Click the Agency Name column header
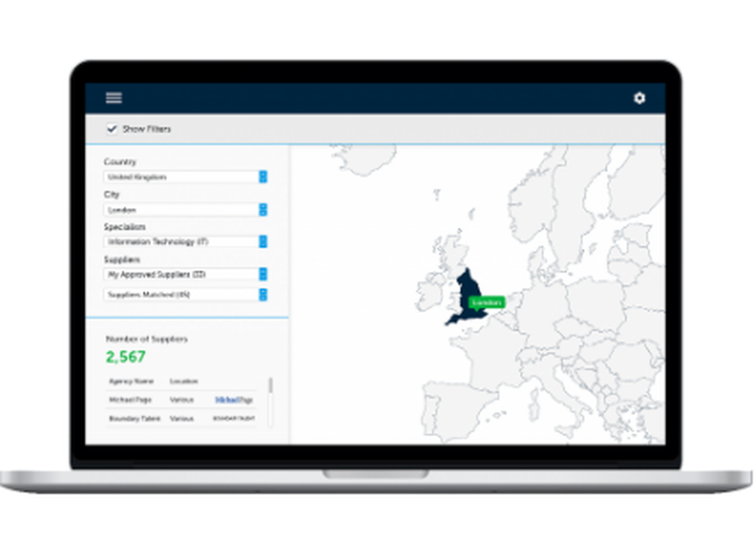 tap(131, 381)
